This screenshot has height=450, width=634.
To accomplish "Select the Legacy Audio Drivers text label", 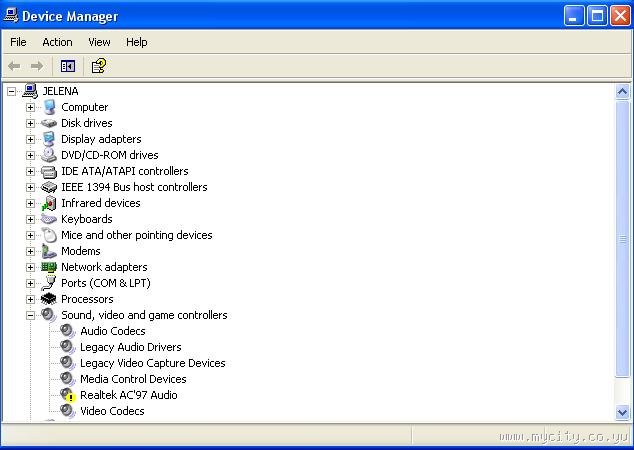I will [131, 347].
